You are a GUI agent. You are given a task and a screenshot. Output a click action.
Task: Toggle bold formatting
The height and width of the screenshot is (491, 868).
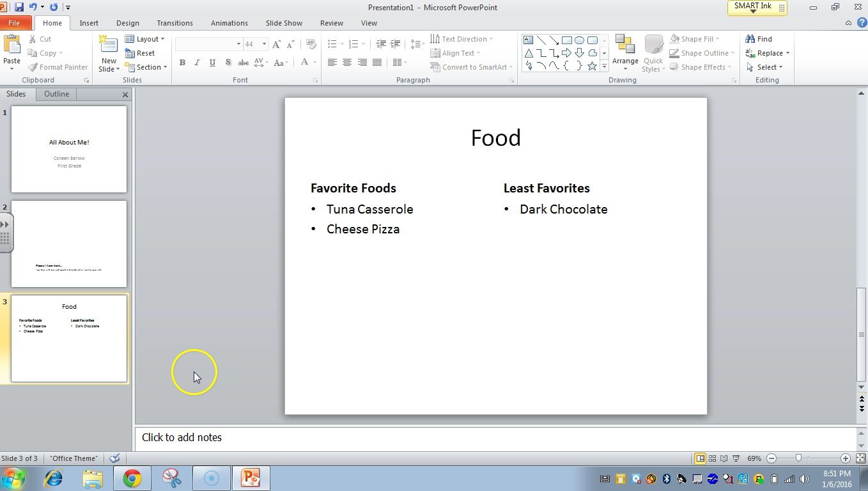point(182,63)
